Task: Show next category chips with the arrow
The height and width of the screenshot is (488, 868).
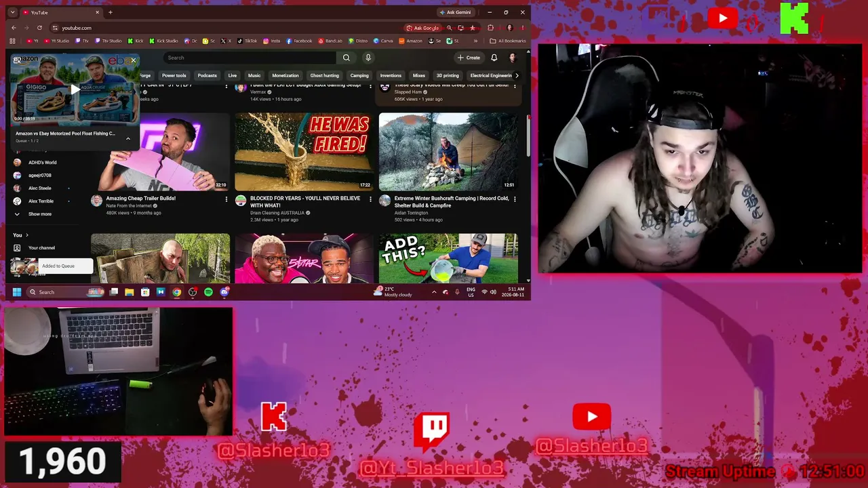Action: click(x=517, y=75)
